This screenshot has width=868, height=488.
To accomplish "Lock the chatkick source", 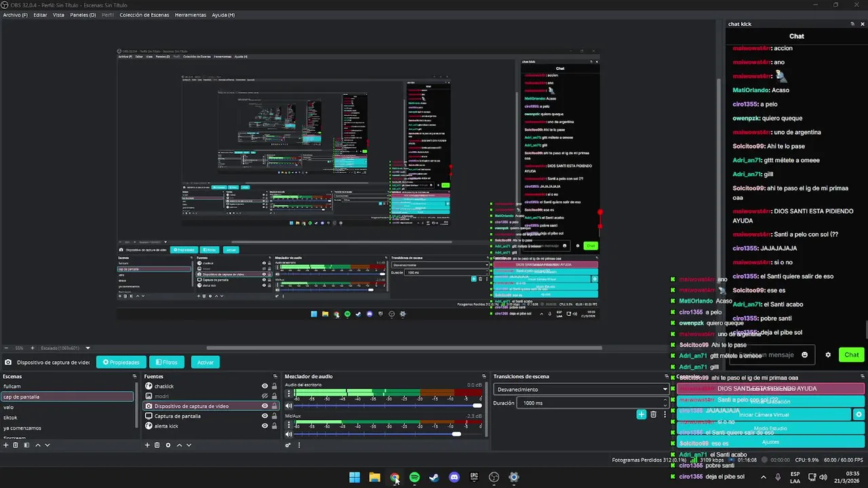I will tap(274, 386).
